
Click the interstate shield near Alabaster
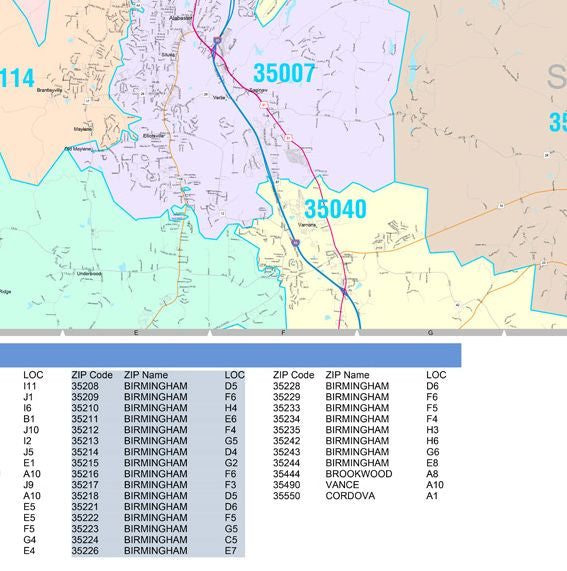tap(217, 40)
